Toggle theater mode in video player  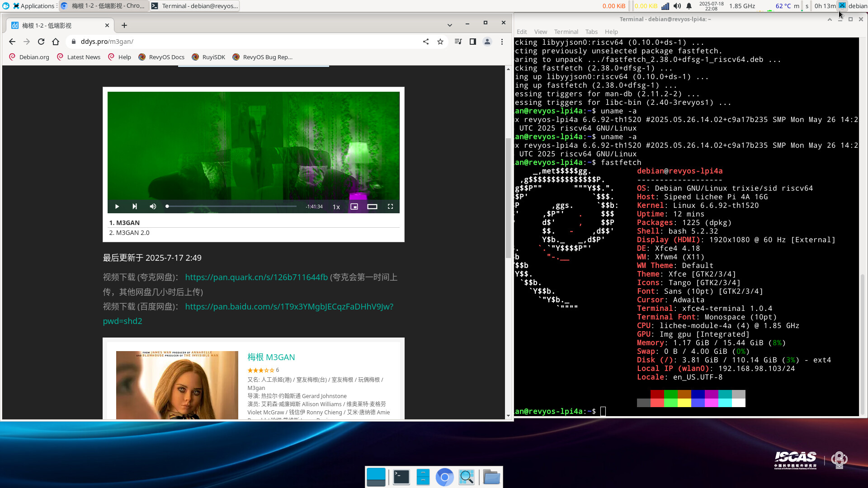click(372, 206)
